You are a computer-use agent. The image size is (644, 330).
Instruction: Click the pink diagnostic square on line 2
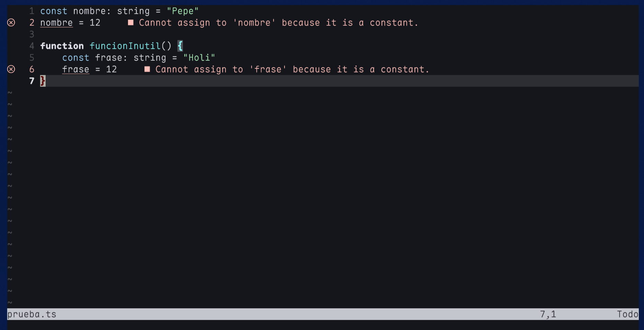pyautogui.click(x=131, y=23)
